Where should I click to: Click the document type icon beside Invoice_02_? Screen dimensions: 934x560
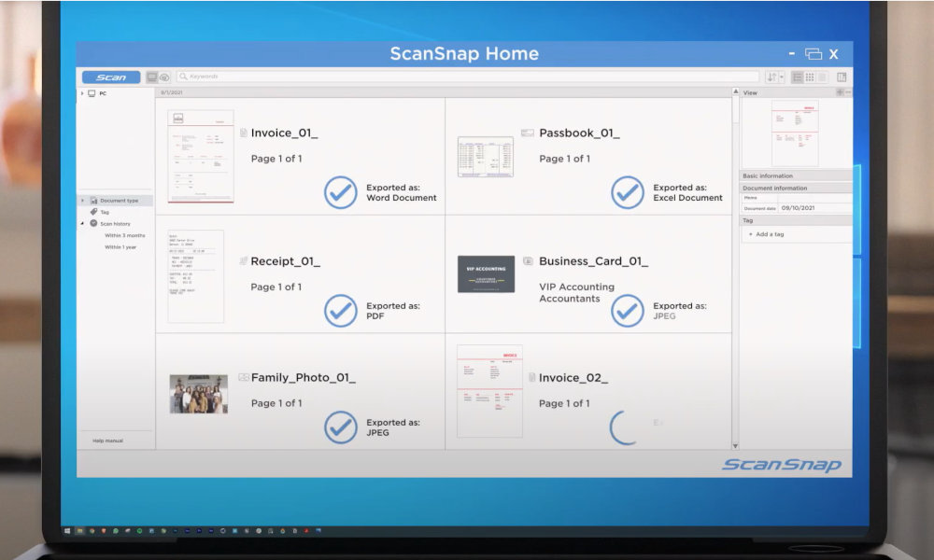pos(532,377)
